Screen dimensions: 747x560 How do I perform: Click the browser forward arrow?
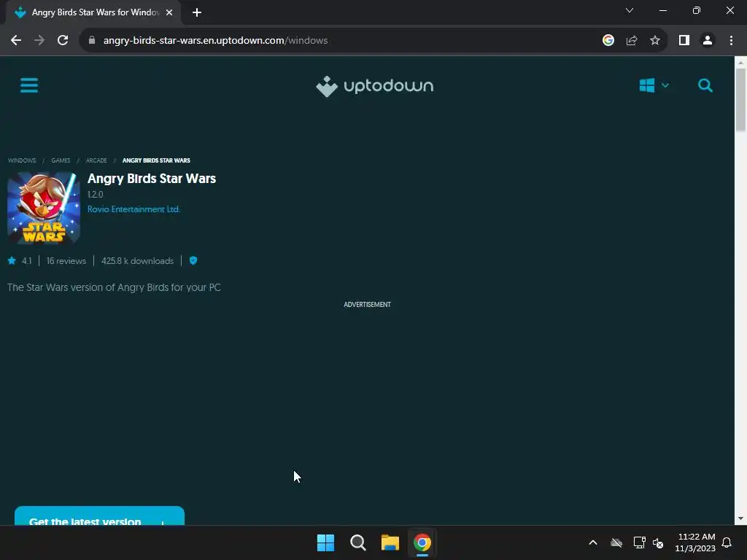click(x=39, y=41)
